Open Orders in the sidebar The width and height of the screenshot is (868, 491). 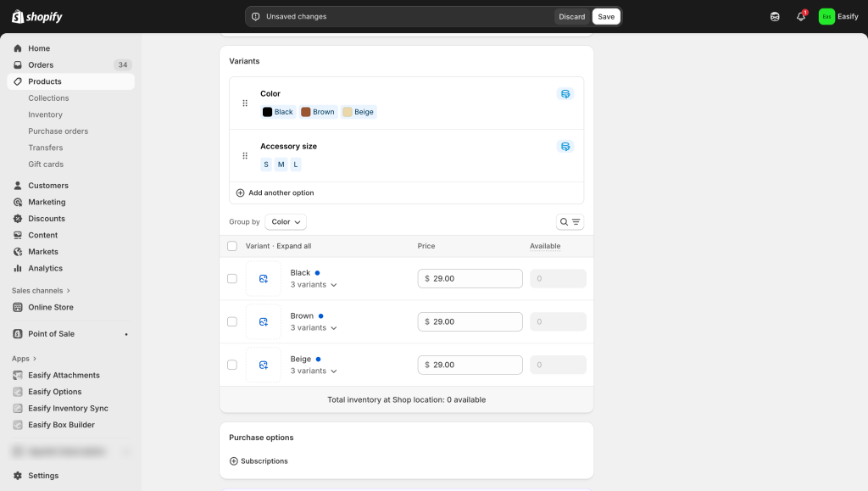(x=41, y=65)
